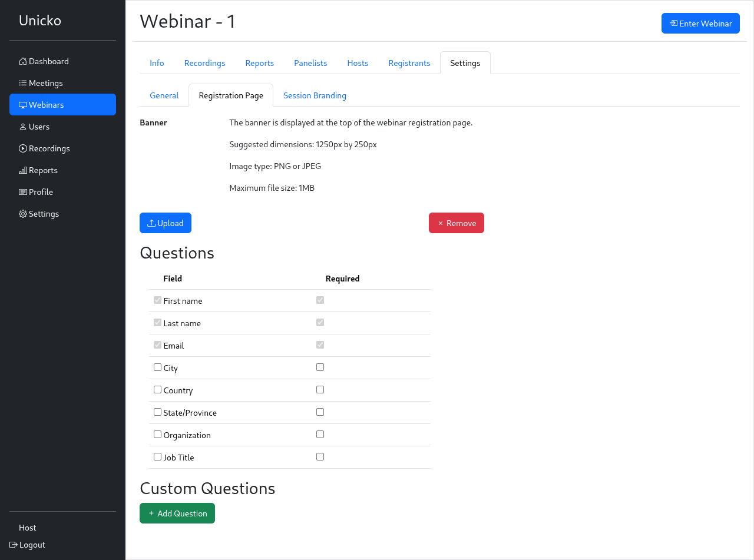This screenshot has width=754, height=560.
Task: Open the Panelists tab
Action: (310, 63)
